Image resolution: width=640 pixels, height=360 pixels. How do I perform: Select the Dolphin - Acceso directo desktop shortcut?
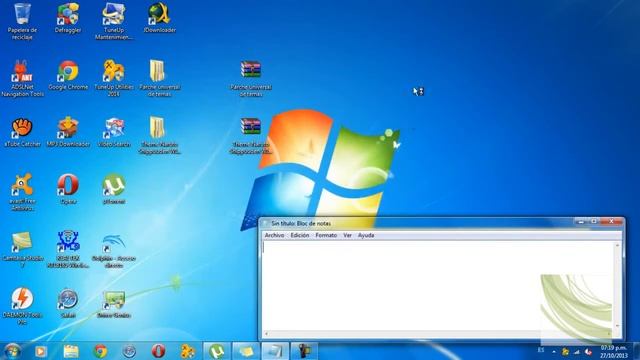pos(113,250)
